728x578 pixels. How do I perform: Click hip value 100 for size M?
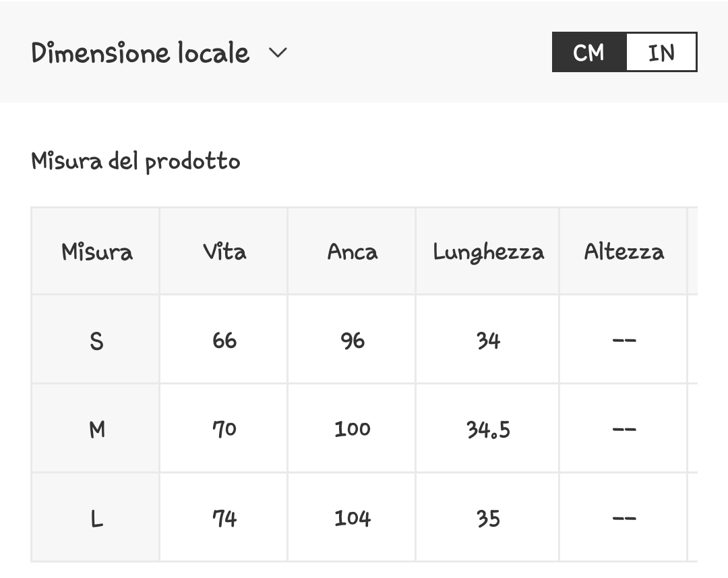[x=352, y=430]
